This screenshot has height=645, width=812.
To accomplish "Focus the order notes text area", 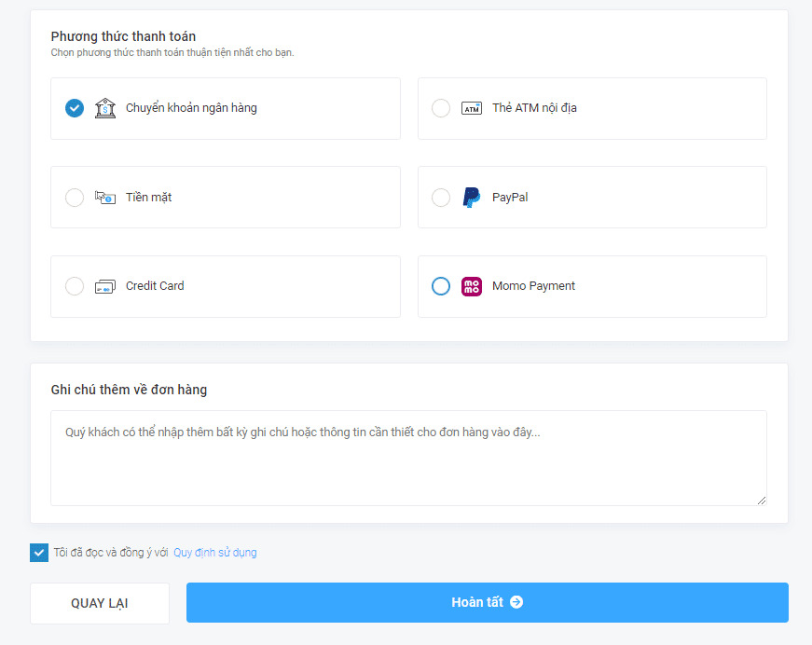I will 408,458.
